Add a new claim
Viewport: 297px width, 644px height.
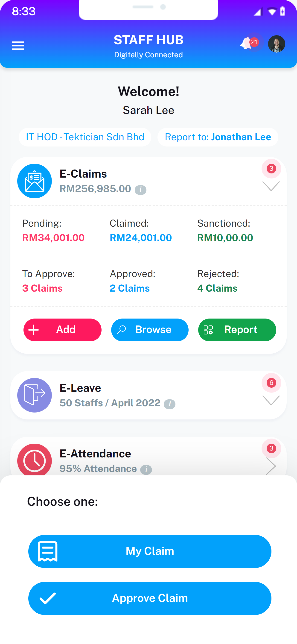pos(62,330)
